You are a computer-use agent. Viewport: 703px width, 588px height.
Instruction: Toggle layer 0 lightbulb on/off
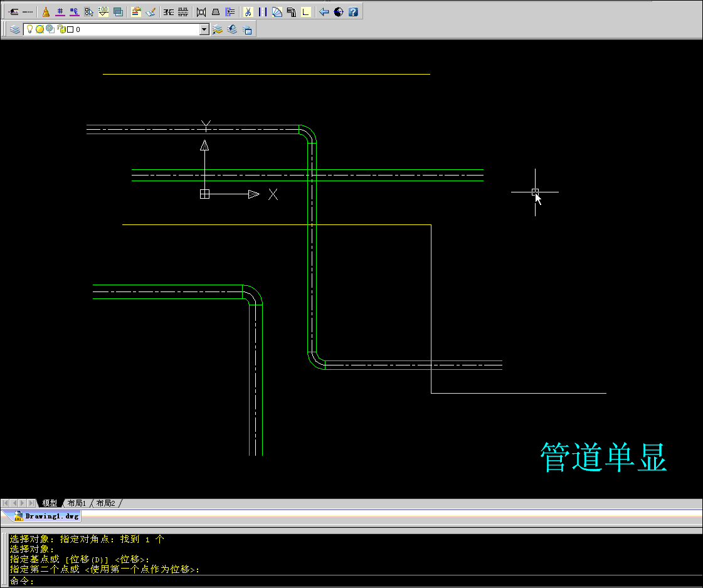(x=29, y=29)
